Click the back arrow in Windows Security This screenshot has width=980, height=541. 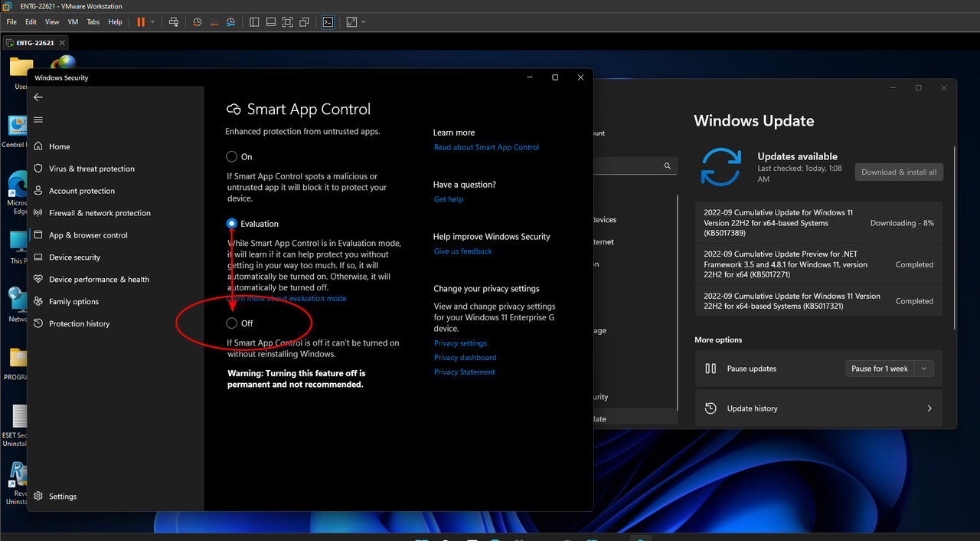pyautogui.click(x=38, y=97)
